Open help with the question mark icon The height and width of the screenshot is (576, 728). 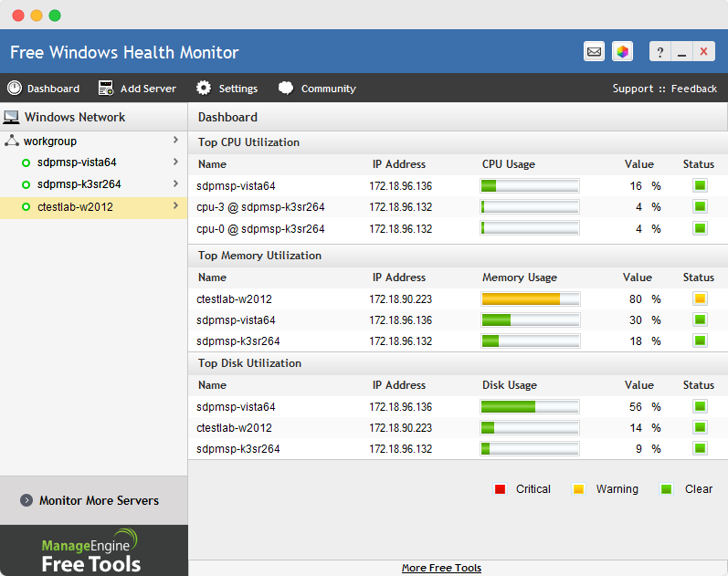(659, 52)
